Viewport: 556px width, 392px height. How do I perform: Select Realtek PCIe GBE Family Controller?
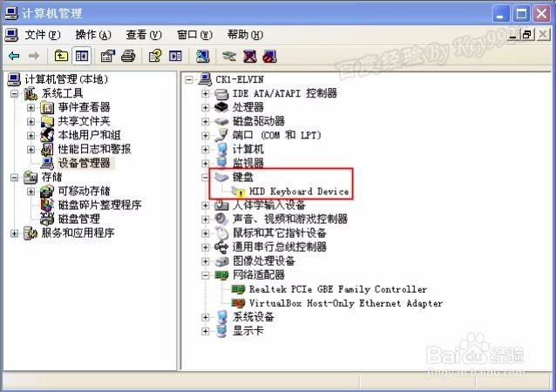coord(338,289)
